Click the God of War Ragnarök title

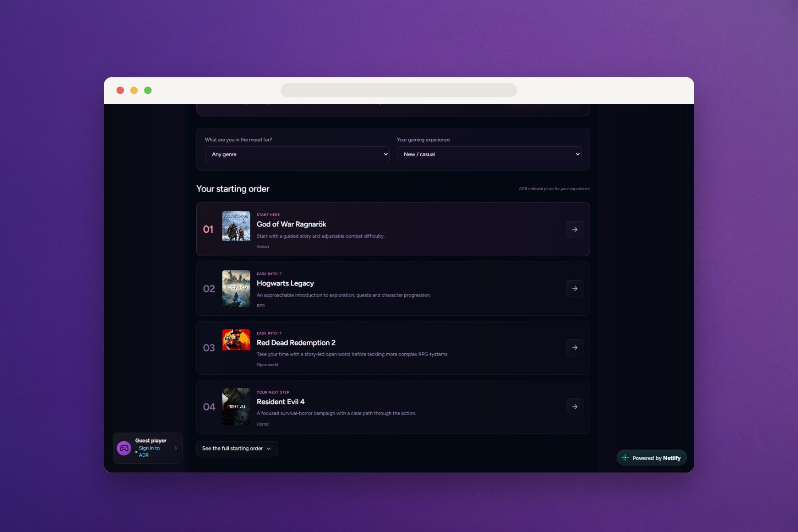291,224
